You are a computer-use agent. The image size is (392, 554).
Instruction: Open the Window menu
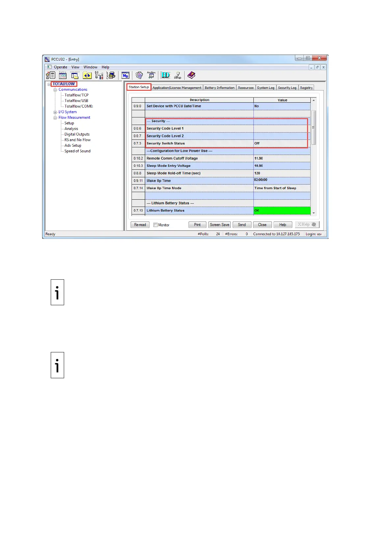[x=91, y=67]
